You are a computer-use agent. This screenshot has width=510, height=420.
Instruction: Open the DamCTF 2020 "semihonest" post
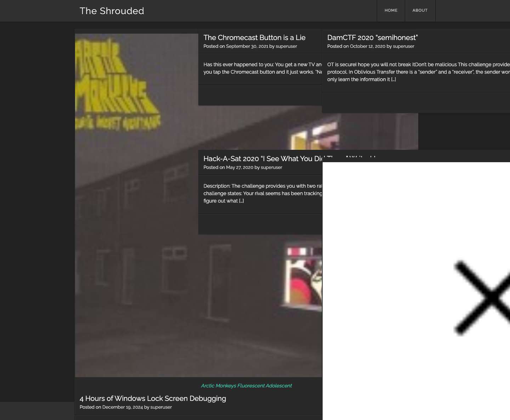pos(372,38)
